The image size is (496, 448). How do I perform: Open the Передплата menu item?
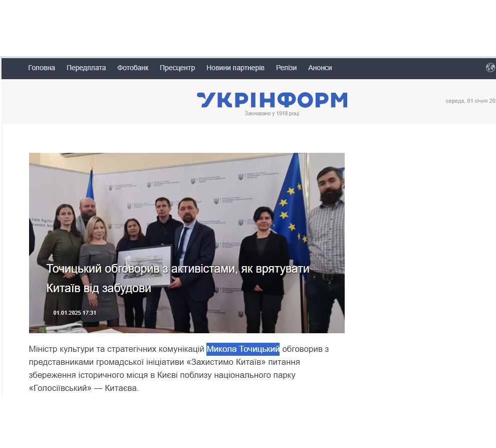[x=86, y=68]
